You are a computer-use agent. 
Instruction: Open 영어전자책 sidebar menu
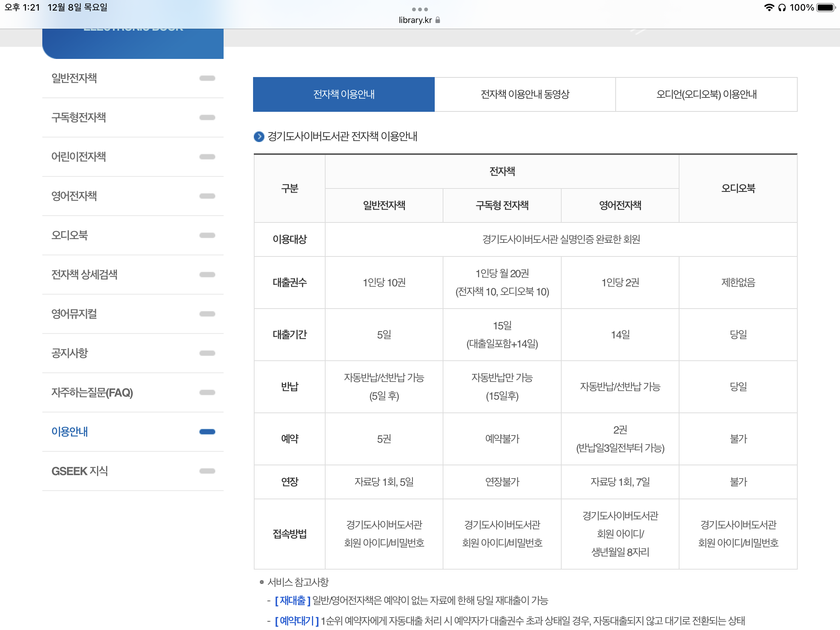pyautogui.click(x=74, y=196)
